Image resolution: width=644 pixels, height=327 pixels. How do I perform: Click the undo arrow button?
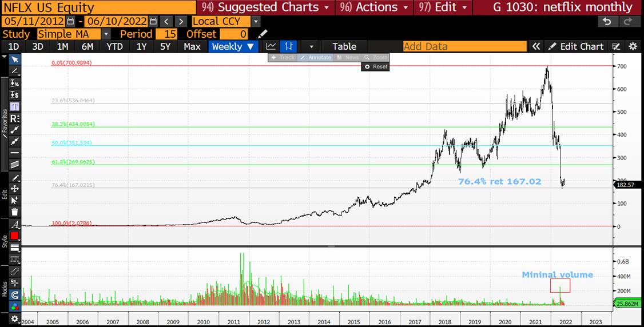tap(608, 22)
